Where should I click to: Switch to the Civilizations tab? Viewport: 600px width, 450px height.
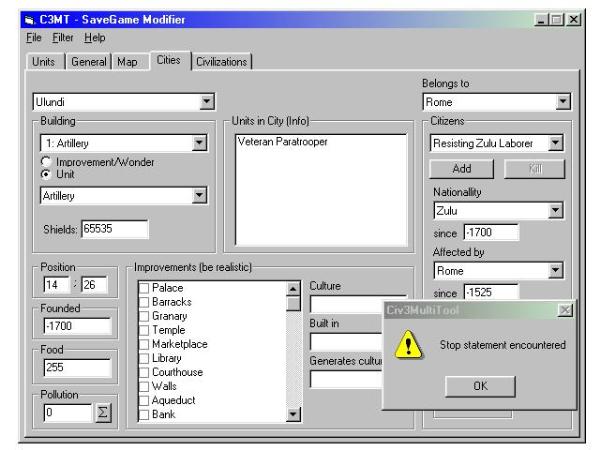[221, 63]
